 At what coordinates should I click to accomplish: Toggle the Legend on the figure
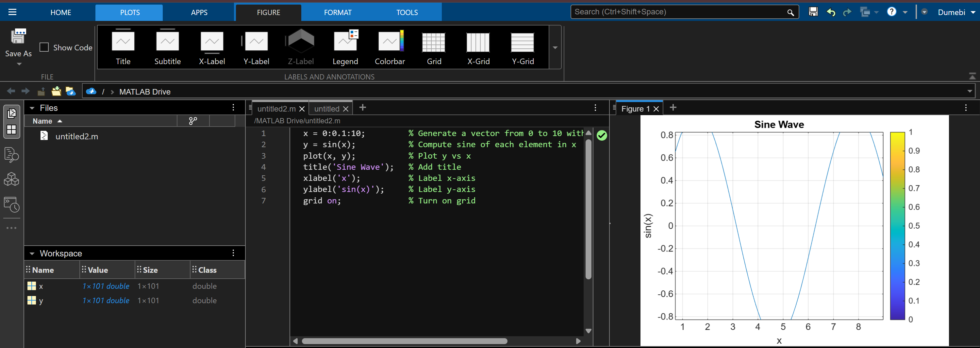point(345,47)
